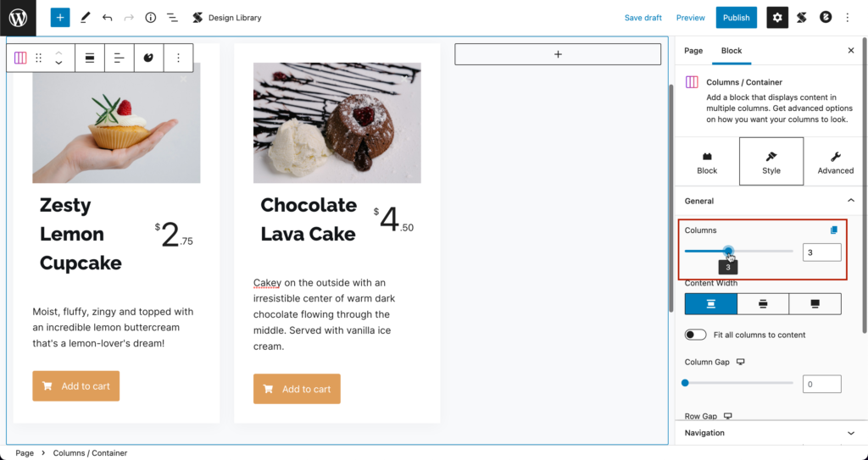Select the third Content Width option

(x=815, y=304)
